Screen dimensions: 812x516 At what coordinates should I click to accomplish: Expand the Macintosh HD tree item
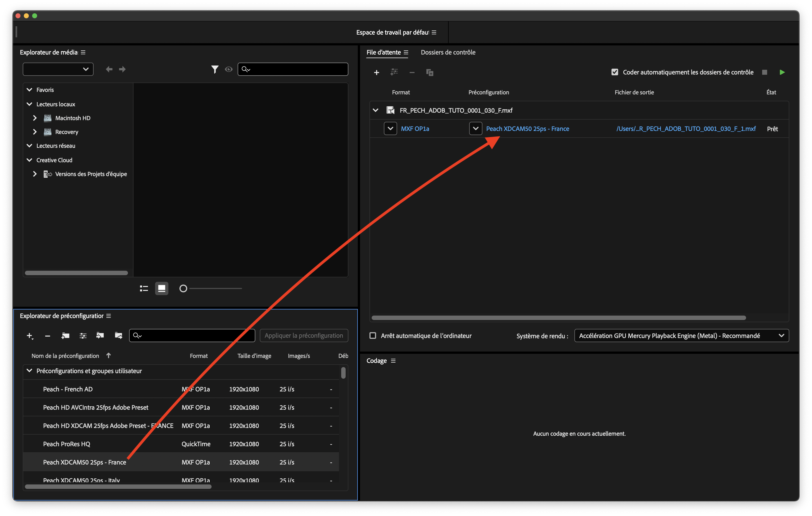(x=35, y=118)
